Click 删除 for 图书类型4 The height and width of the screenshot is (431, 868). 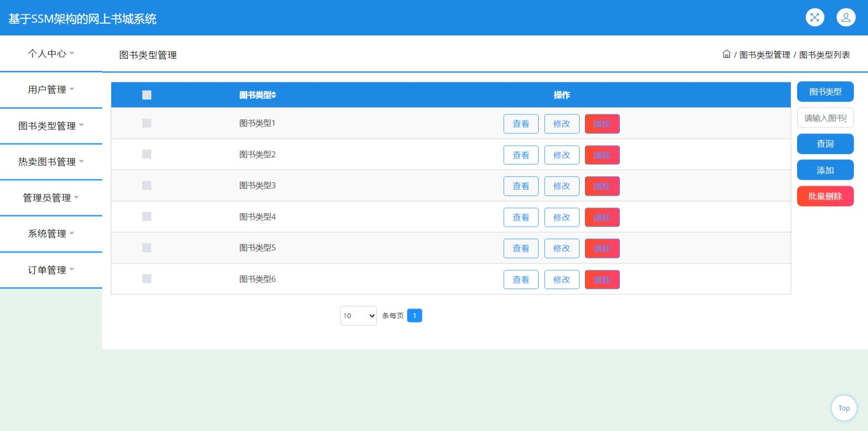tap(602, 217)
